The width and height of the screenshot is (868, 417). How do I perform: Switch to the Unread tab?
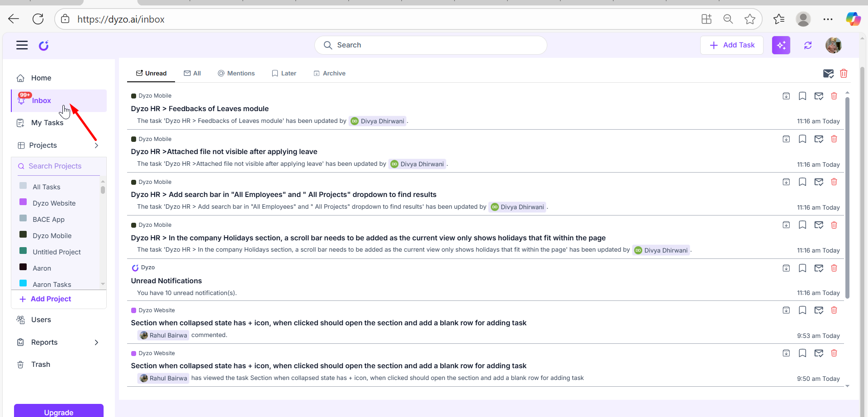(x=151, y=73)
